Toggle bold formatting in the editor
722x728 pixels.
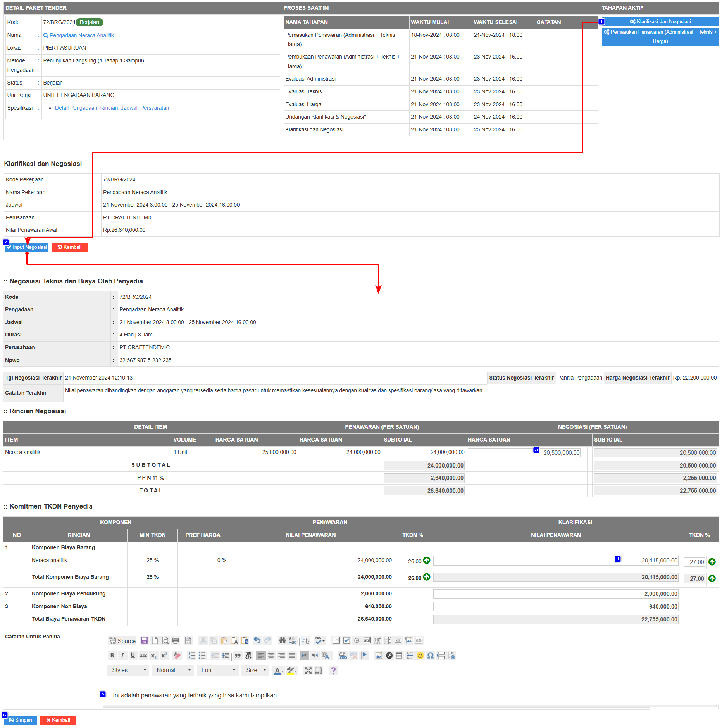click(112, 656)
